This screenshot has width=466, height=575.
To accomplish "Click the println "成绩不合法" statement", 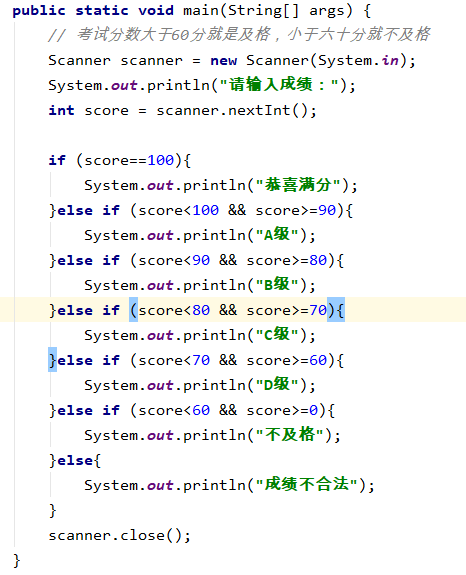I will click(230, 485).
